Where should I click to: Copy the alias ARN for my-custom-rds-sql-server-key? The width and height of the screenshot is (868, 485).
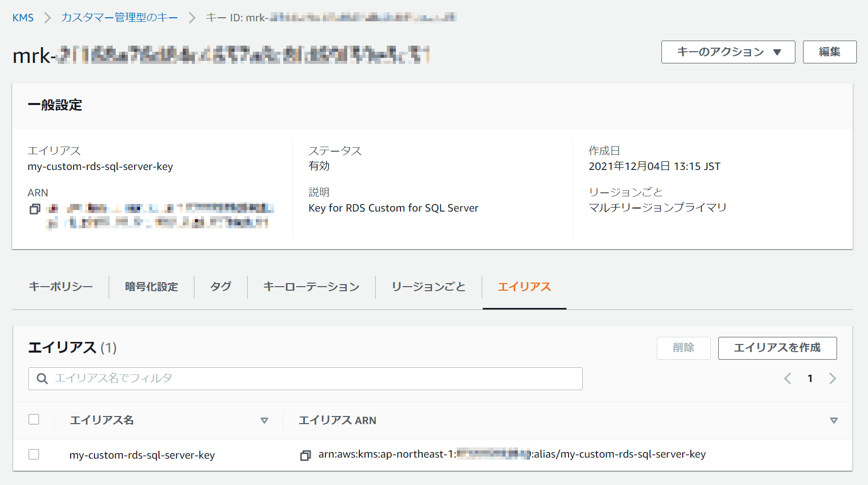[x=306, y=455]
